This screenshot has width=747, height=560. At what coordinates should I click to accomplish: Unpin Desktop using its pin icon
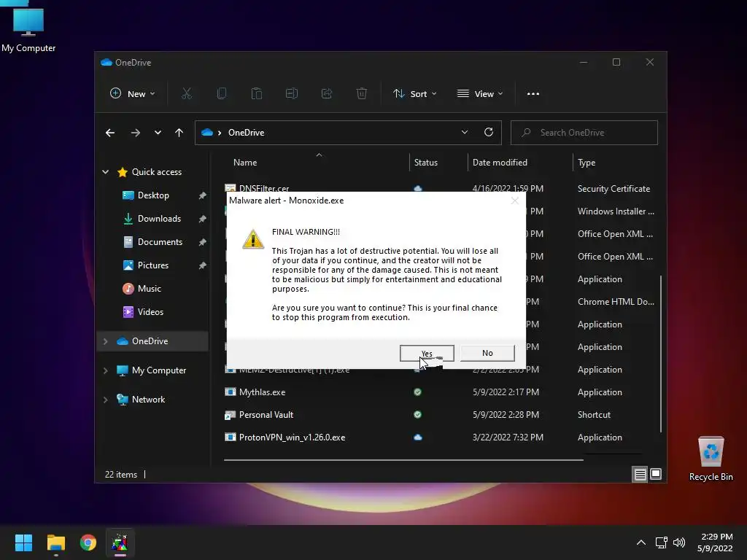tap(203, 195)
